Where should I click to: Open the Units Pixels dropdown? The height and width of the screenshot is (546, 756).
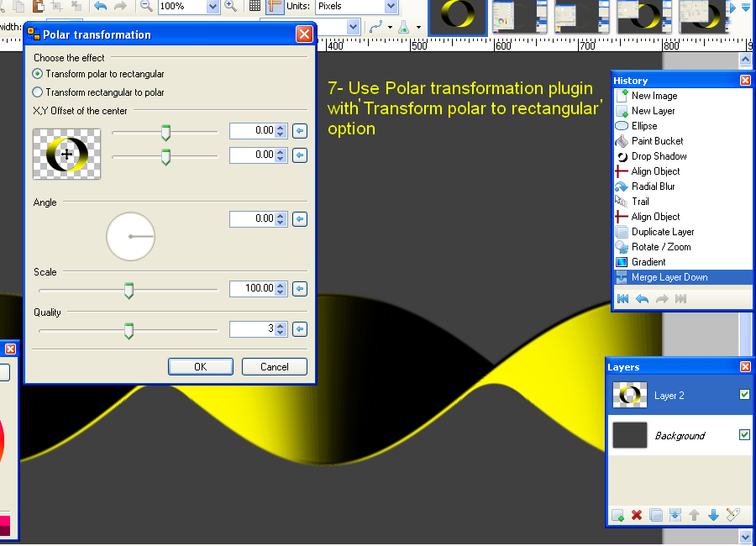[391, 6]
